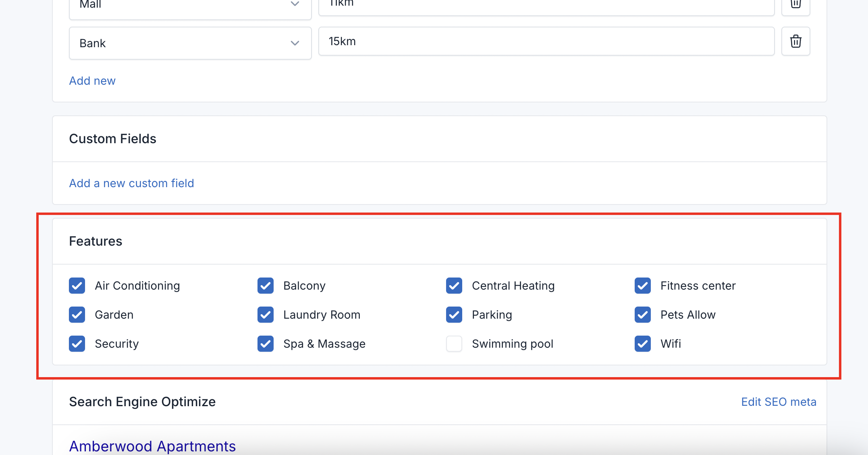Click Add new facility link

pos(92,81)
